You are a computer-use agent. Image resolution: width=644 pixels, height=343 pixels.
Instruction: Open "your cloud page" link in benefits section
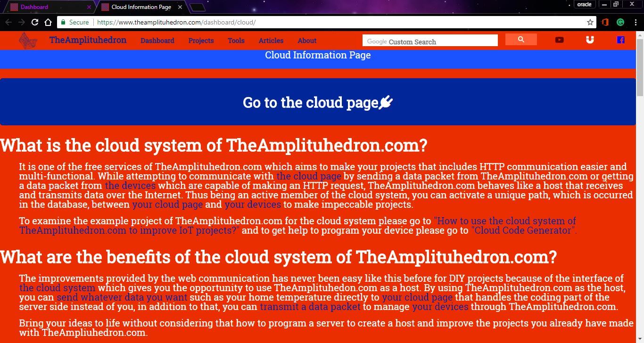coord(417,297)
